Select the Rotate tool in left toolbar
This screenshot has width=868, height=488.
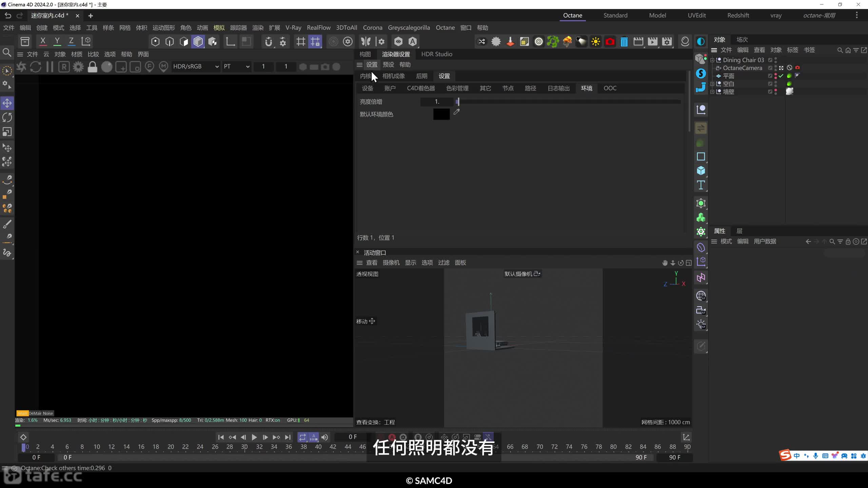point(7,118)
